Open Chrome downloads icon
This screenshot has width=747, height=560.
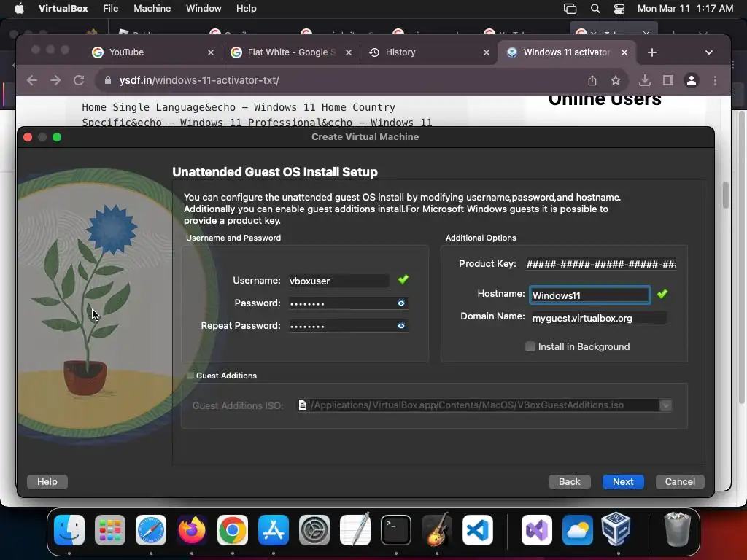[x=645, y=80]
